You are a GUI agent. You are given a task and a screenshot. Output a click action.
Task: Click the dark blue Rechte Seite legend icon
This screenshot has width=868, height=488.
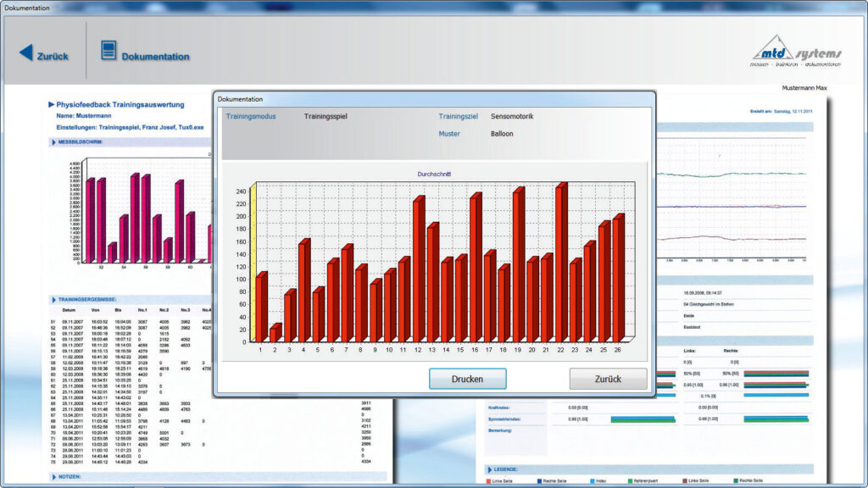pos(540,480)
